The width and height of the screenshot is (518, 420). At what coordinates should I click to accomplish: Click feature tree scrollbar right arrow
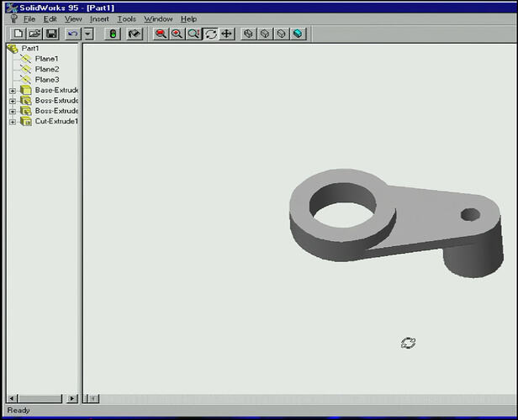pos(72,398)
